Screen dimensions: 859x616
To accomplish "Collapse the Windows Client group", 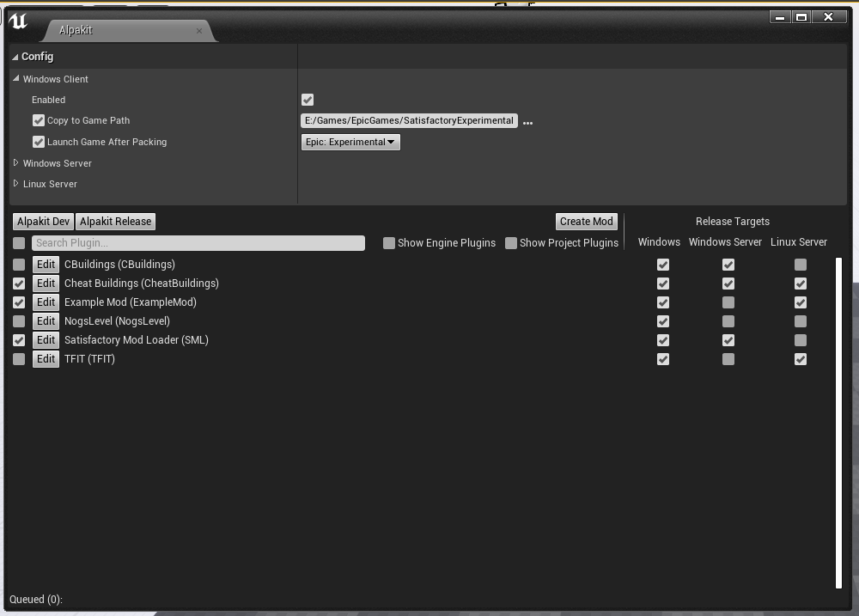I will 15,79.
